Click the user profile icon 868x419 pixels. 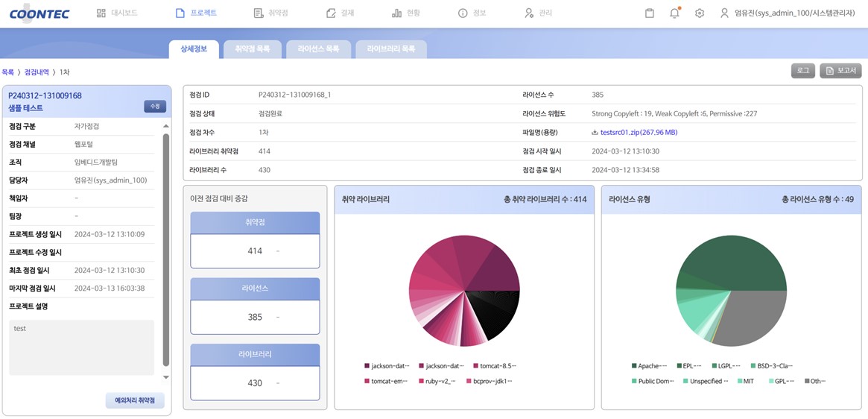(723, 13)
